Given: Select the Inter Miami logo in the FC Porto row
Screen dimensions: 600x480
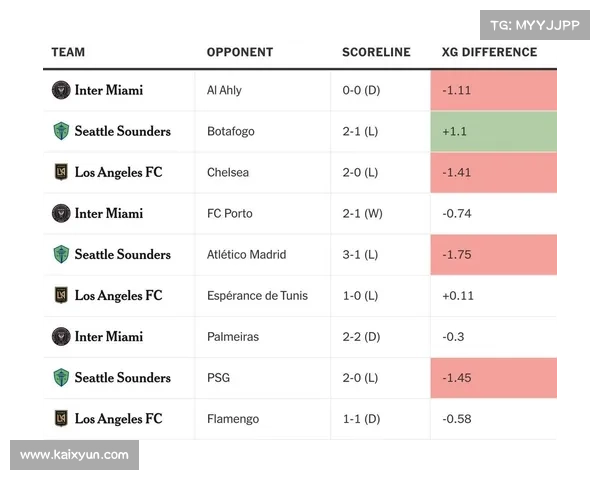Looking at the screenshot, I should pos(61,213).
